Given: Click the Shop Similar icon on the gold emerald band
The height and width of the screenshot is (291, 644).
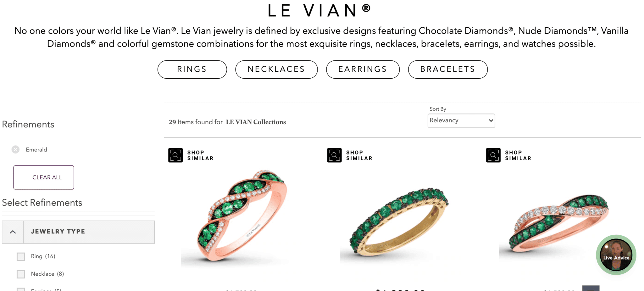Looking at the screenshot, I should [x=334, y=155].
